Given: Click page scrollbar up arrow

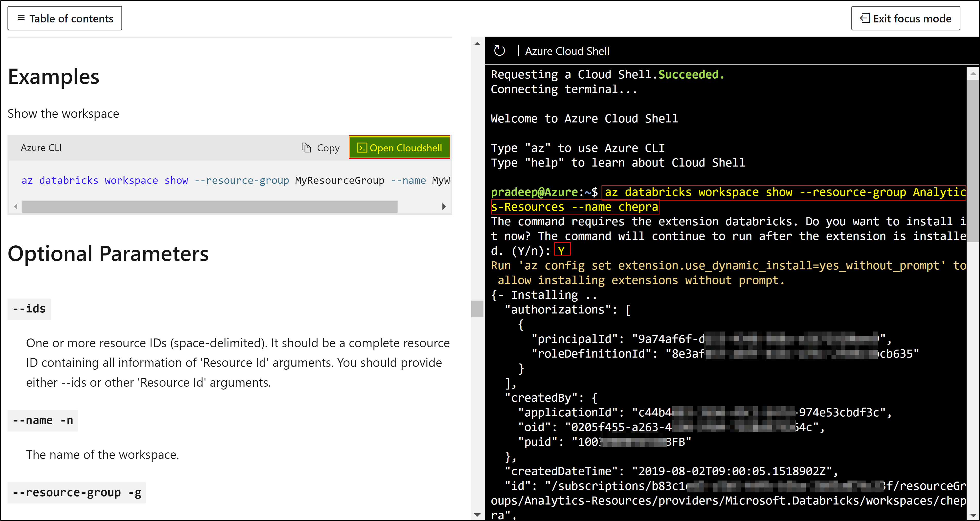Looking at the screenshot, I should [x=477, y=44].
